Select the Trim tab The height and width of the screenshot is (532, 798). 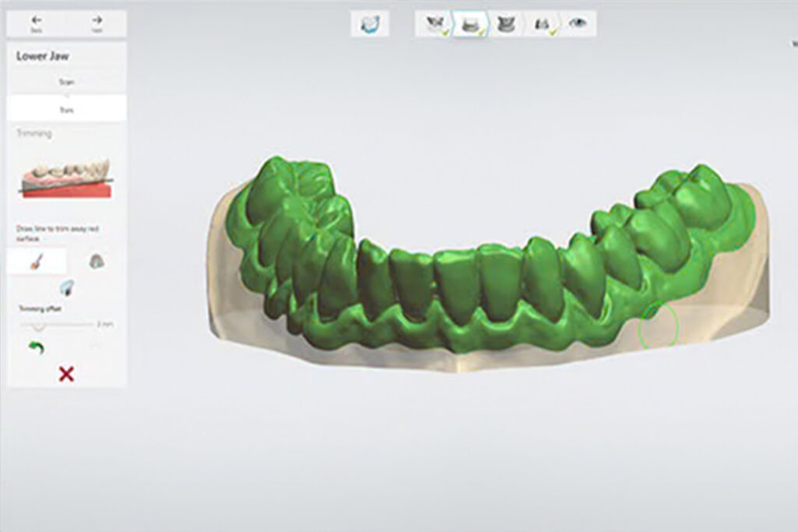point(66,110)
